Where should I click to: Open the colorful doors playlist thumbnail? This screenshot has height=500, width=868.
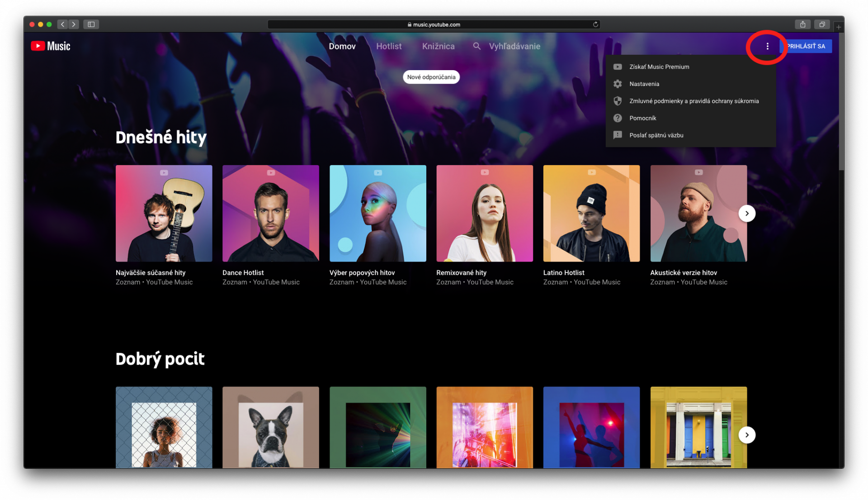[698, 428]
